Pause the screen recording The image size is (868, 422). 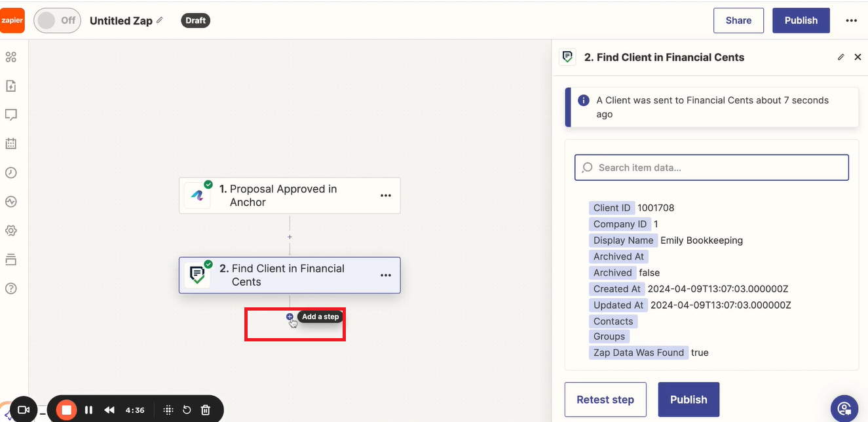click(x=88, y=410)
